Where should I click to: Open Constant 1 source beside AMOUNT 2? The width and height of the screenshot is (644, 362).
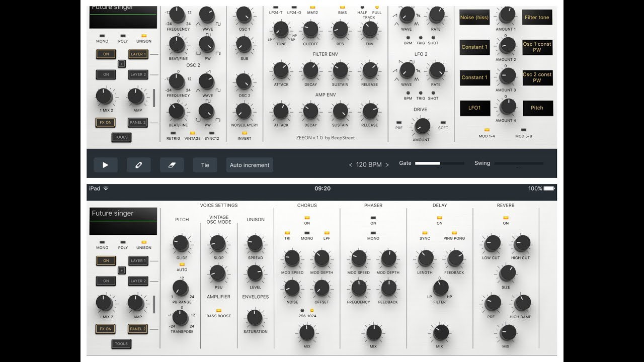475,47
